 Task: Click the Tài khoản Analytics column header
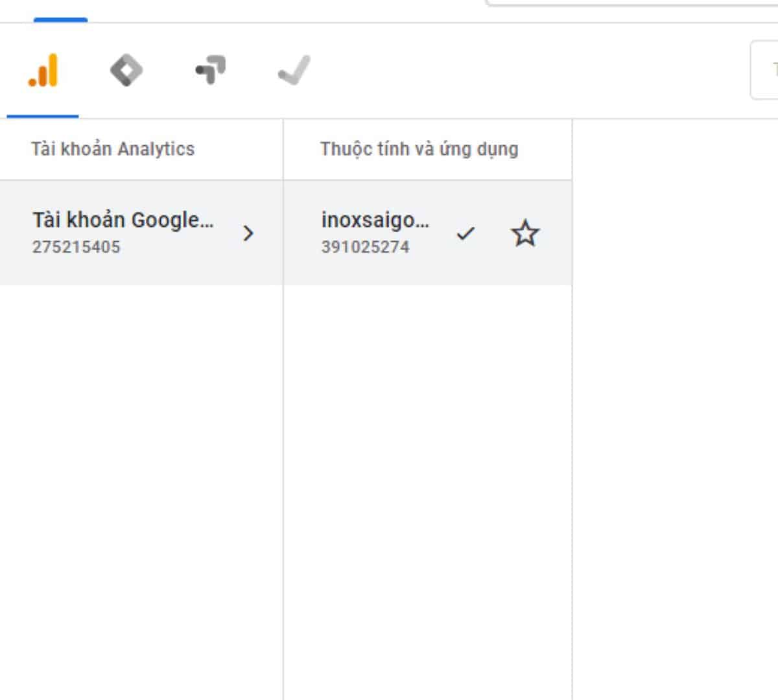[113, 149]
